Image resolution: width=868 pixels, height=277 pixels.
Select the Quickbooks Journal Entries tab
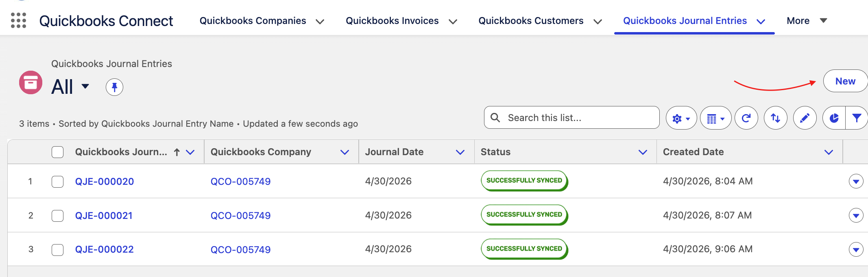685,21
